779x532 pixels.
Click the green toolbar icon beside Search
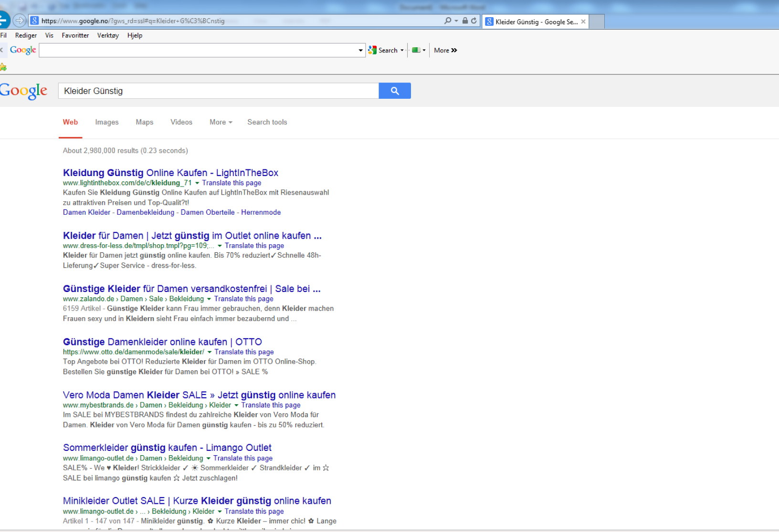[416, 50]
